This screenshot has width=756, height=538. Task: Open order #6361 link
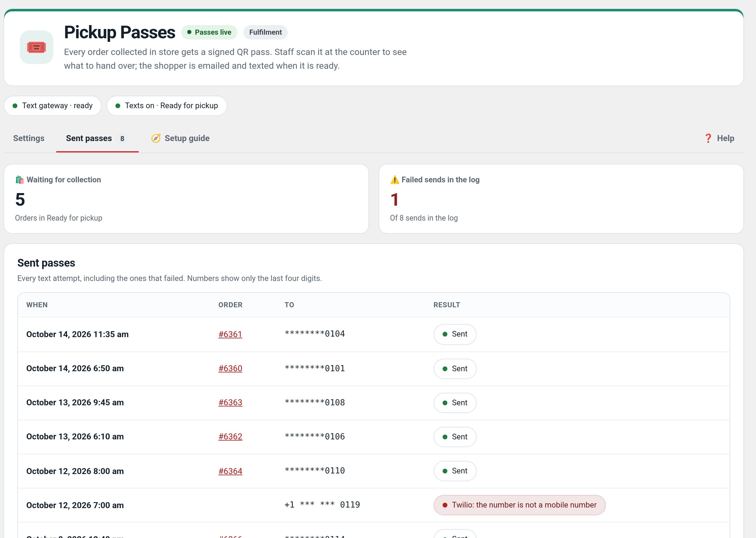point(230,334)
